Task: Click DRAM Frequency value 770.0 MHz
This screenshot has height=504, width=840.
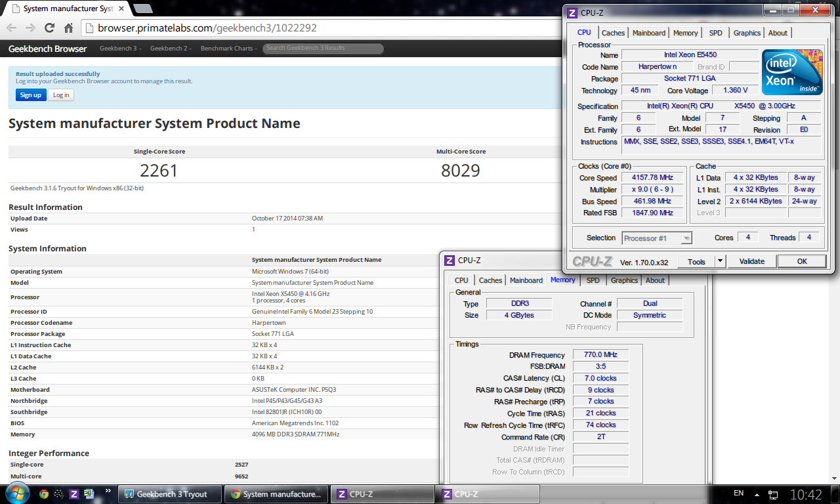Action: (x=600, y=355)
